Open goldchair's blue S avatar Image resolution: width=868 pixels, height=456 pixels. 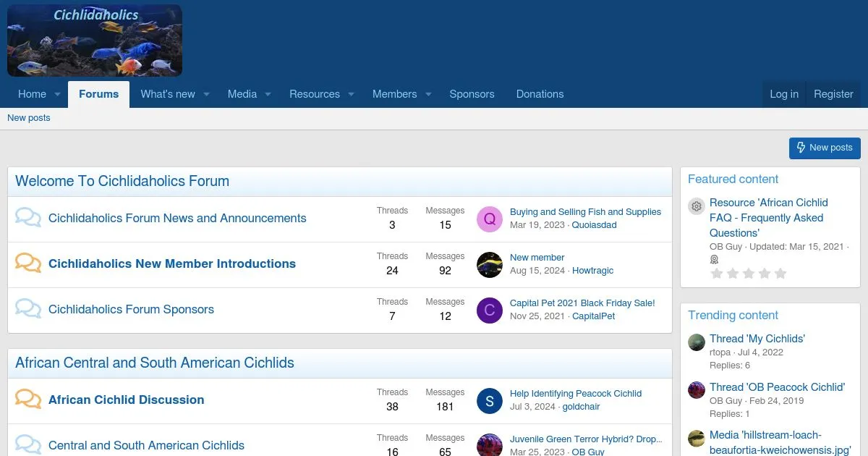point(490,401)
